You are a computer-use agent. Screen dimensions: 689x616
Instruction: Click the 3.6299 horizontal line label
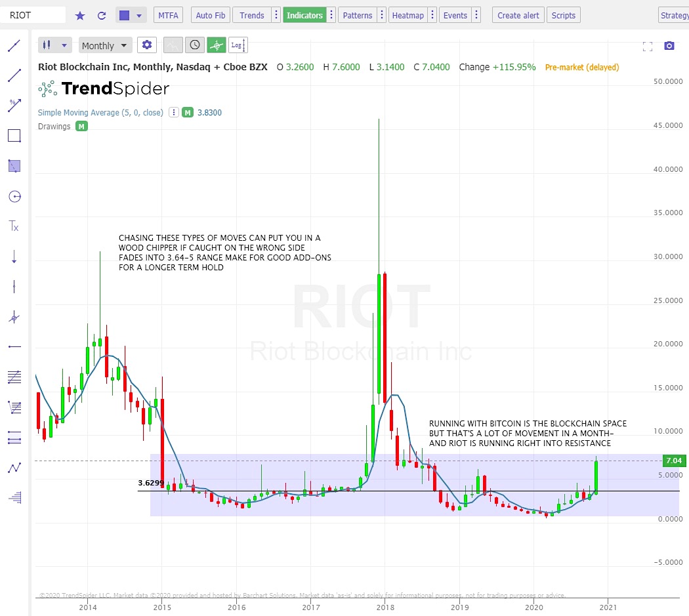click(x=151, y=483)
